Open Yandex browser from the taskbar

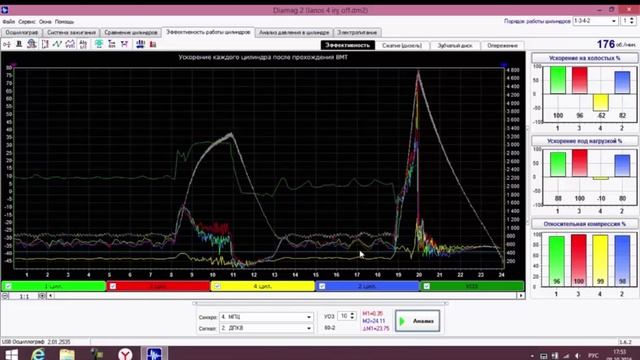point(125,354)
